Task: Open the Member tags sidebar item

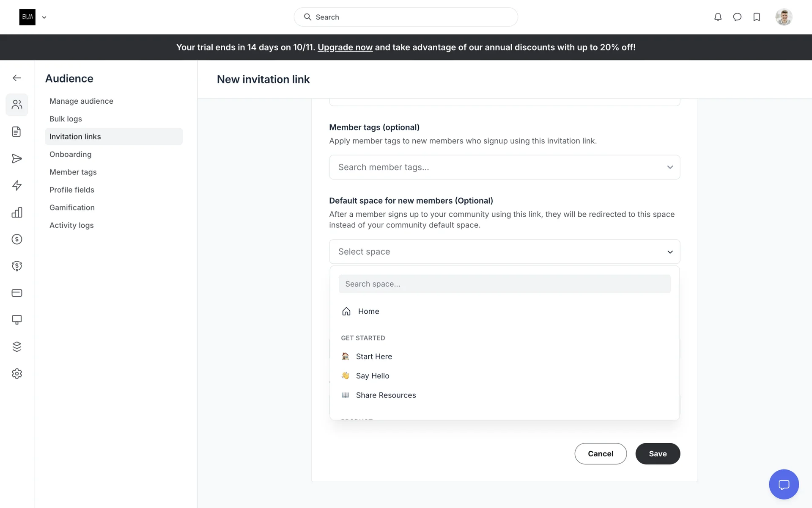Action: point(73,172)
